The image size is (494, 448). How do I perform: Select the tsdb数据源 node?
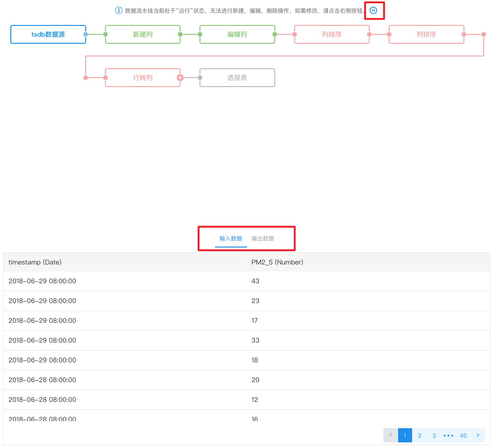(x=48, y=34)
